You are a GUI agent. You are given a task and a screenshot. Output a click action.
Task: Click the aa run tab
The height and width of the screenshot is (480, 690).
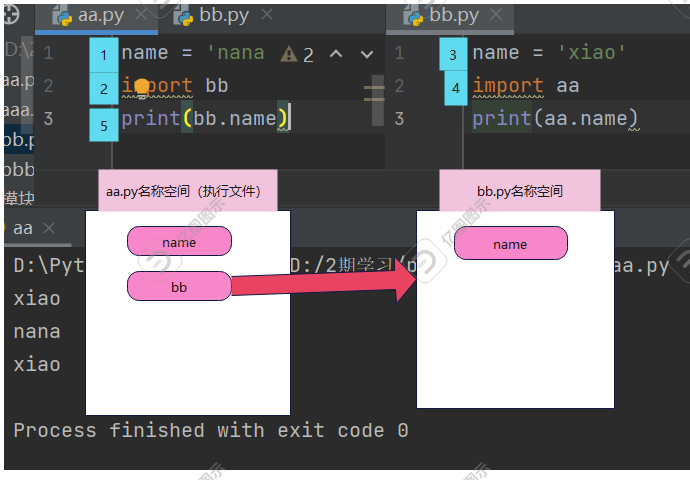click(23, 228)
